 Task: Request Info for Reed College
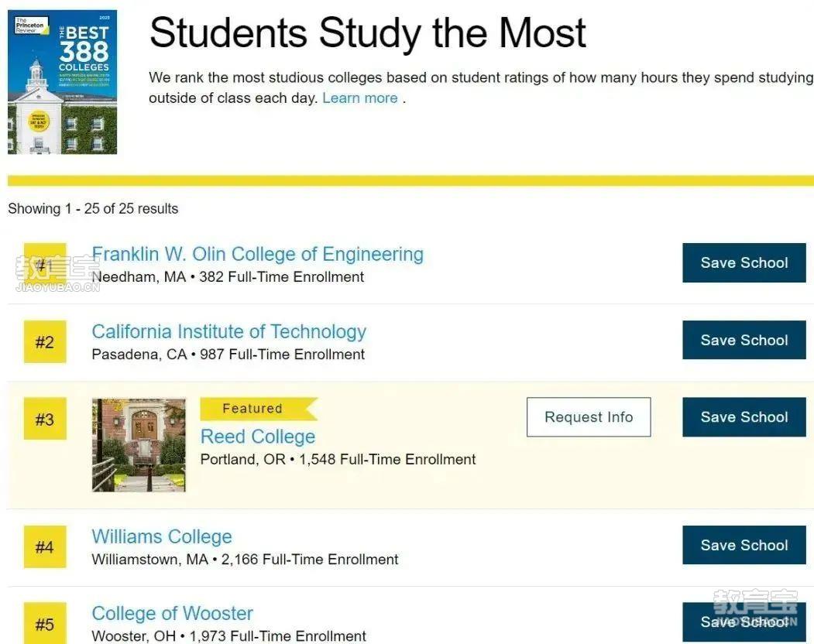(589, 417)
